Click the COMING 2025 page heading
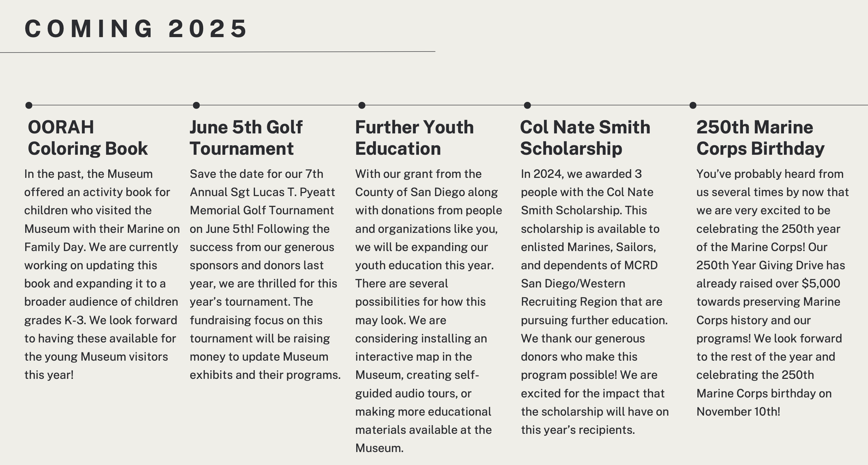The width and height of the screenshot is (868, 465). (x=136, y=29)
